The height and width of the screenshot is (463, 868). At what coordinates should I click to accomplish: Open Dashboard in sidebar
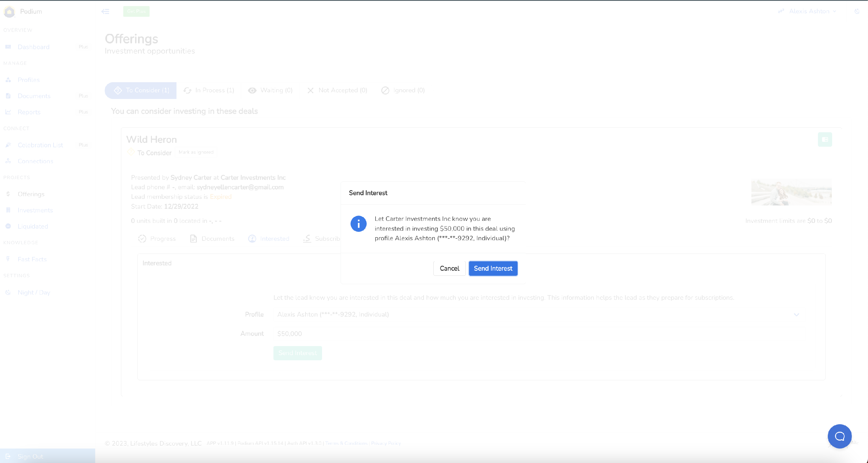pos(33,47)
